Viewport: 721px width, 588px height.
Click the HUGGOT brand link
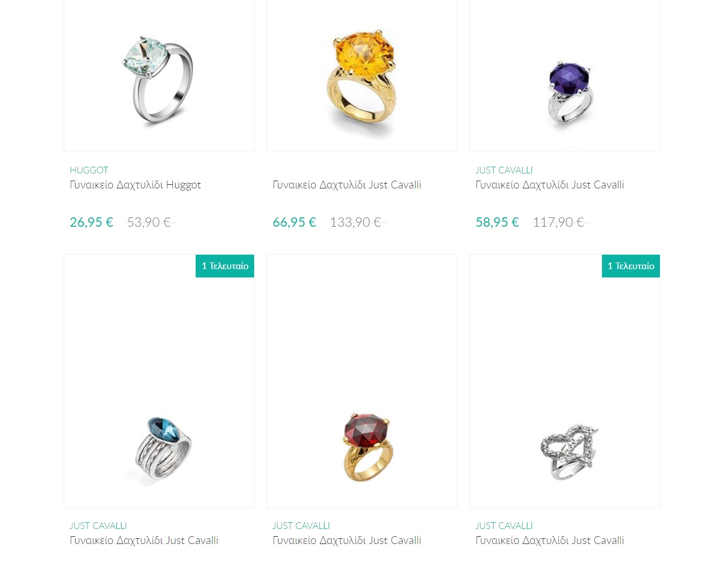[89, 170]
